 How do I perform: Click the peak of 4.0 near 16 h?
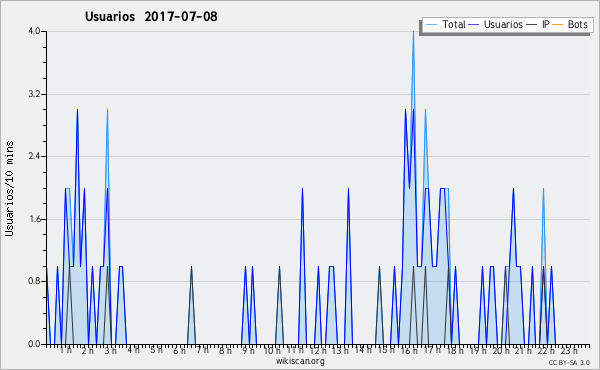coord(413,32)
